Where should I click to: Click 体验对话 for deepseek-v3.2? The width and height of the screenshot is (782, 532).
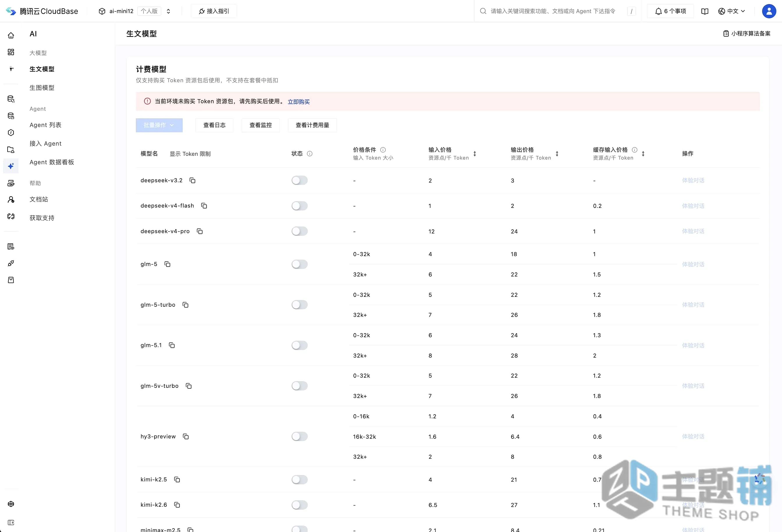[693, 181]
